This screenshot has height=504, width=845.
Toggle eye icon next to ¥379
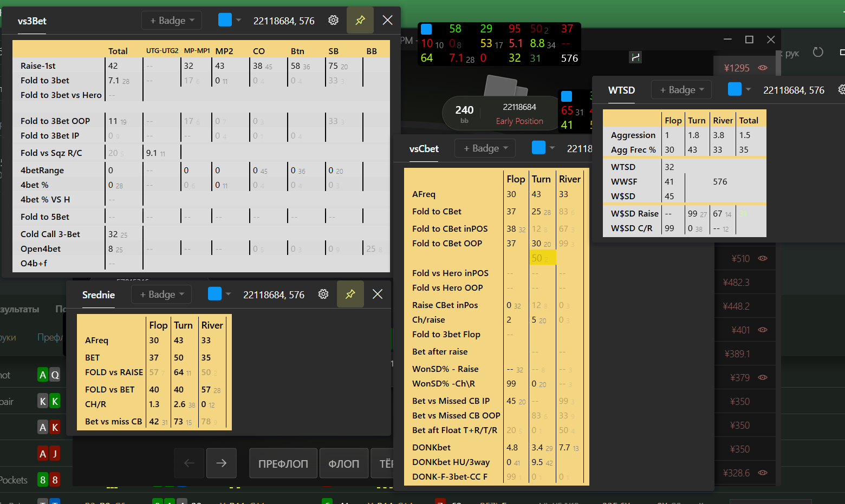tap(763, 377)
